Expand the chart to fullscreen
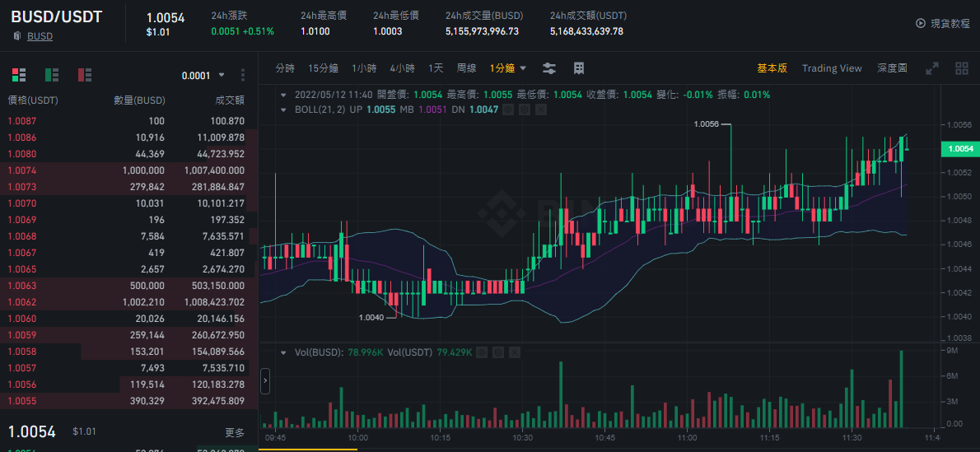 [932, 69]
